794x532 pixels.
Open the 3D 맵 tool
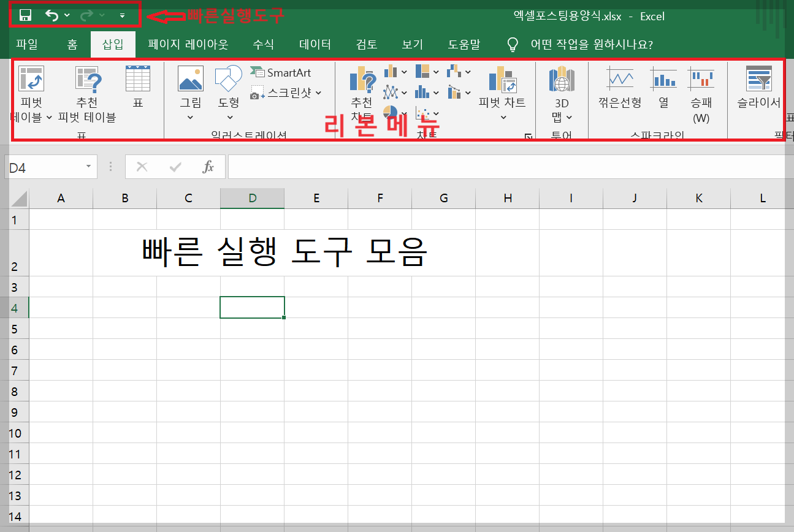pyautogui.click(x=560, y=89)
